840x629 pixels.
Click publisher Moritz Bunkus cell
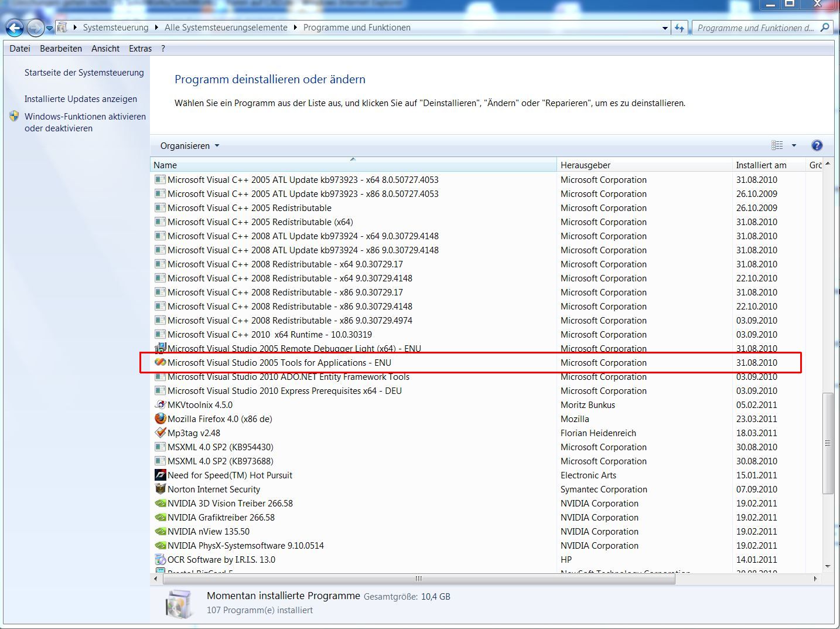[588, 405]
